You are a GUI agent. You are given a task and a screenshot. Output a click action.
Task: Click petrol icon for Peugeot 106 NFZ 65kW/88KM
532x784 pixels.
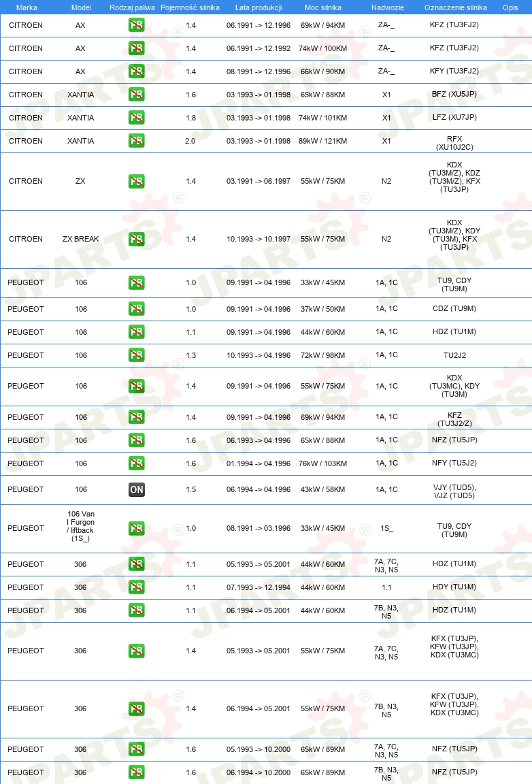point(137,440)
